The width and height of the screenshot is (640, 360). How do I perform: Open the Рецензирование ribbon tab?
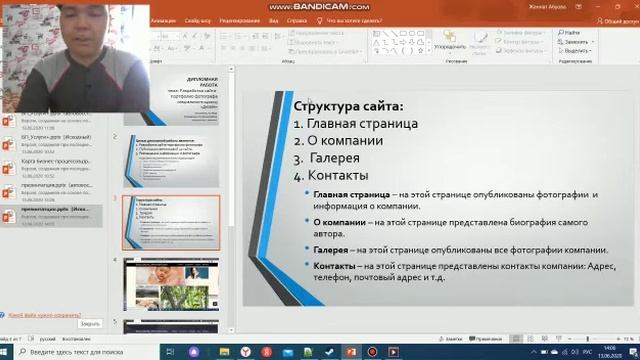click(x=240, y=20)
